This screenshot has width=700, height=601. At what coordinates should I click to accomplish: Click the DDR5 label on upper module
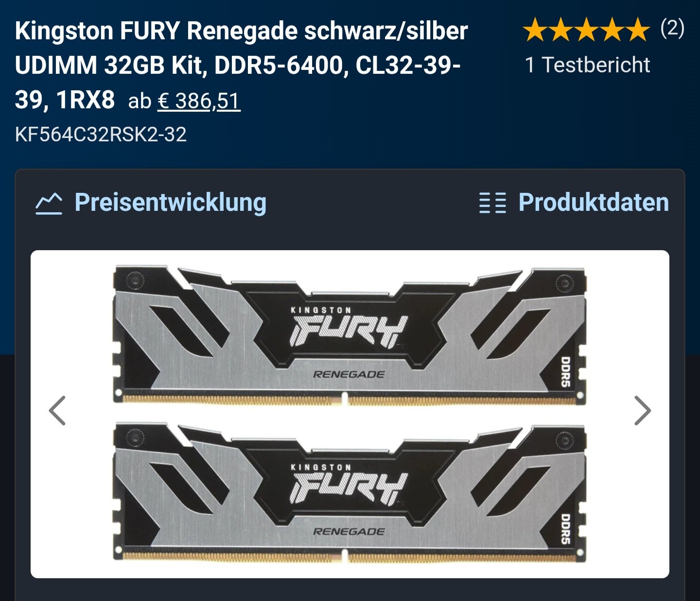click(x=565, y=372)
